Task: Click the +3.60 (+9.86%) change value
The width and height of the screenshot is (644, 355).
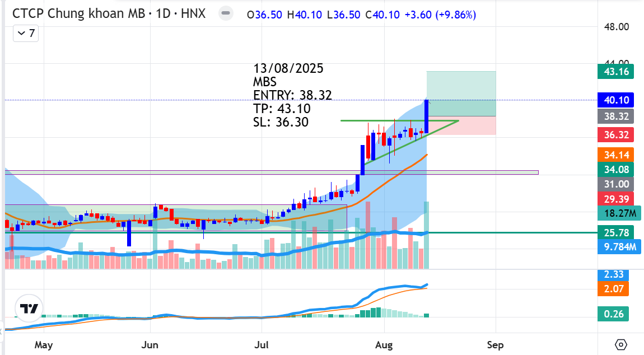Action: tap(440, 15)
